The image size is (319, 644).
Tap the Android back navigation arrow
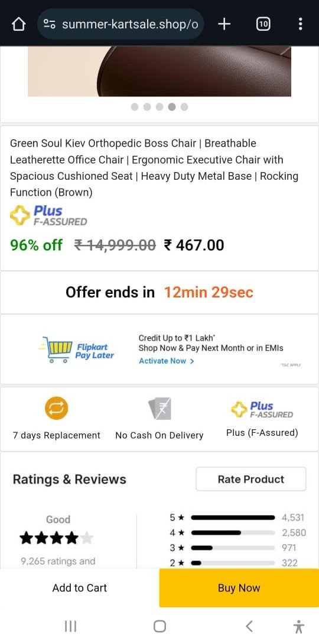[x=249, y=626]
